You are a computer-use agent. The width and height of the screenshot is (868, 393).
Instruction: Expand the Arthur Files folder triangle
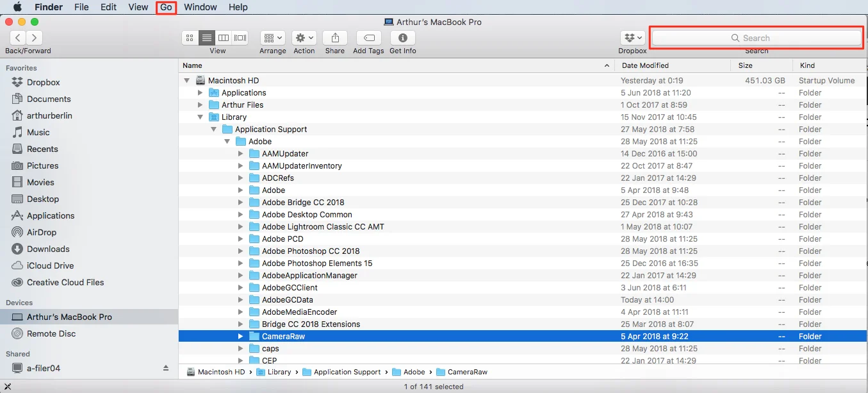[200, 105]
